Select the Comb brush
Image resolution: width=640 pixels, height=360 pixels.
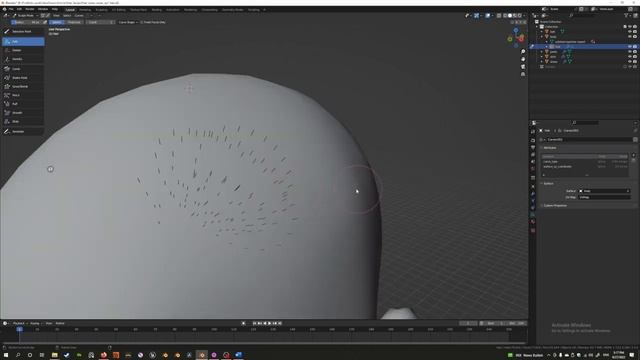click(23, 69)
